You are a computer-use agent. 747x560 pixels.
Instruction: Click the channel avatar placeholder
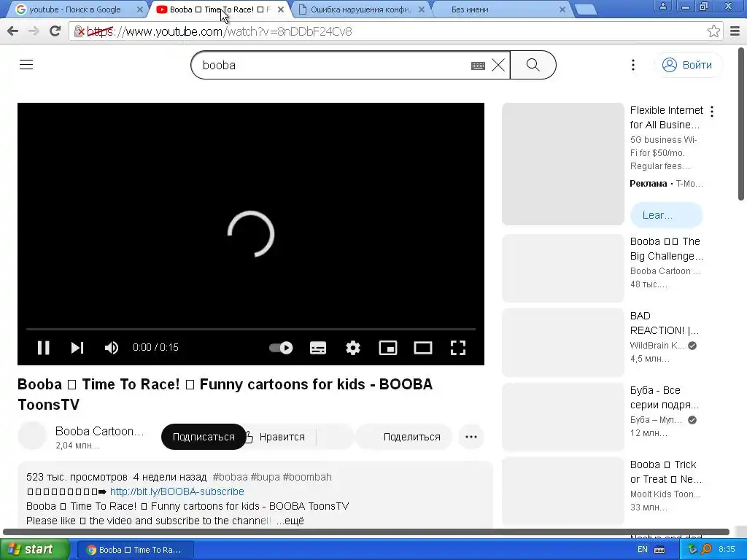click(32, 436)
